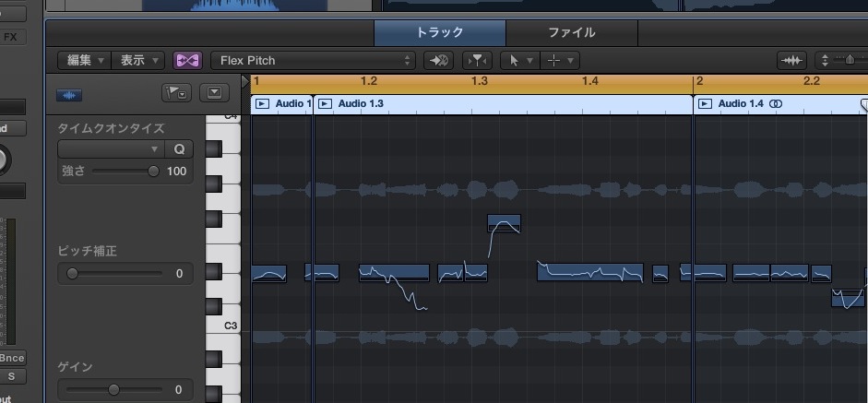Play the Audio 1.4 region icon
The width and height of the screenshot is (868, 403).
[706, 103]
